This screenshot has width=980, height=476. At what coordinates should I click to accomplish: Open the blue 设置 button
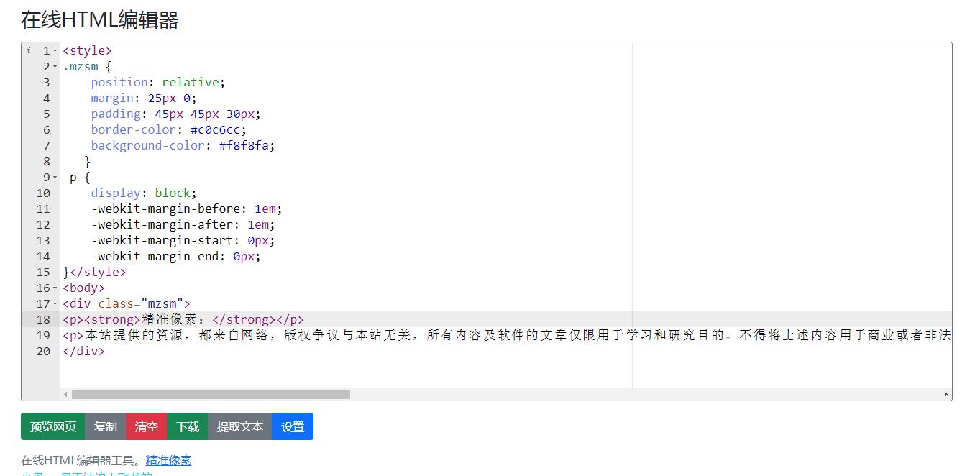point(293,426)
